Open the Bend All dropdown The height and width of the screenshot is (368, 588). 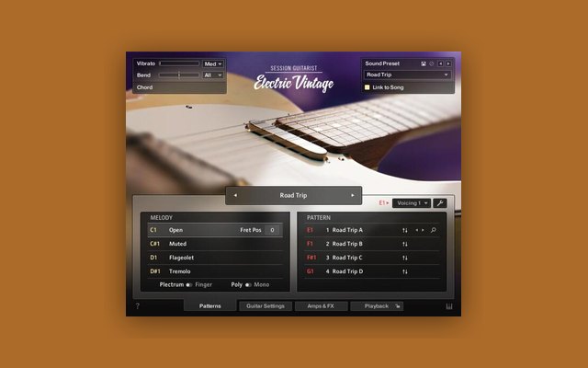coord(213,75)
